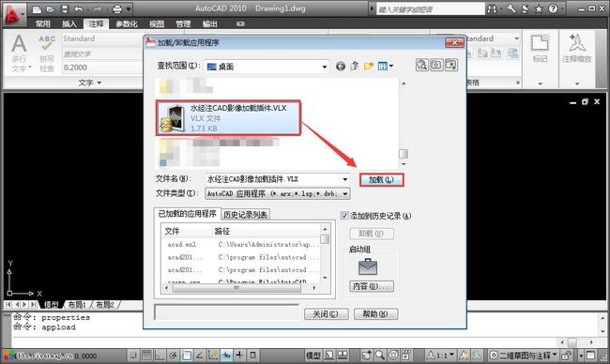The width and height of the screenshot is (610, 364).
Task: Open the quick access toolbar customize arrow
Action: click(129, 9)
